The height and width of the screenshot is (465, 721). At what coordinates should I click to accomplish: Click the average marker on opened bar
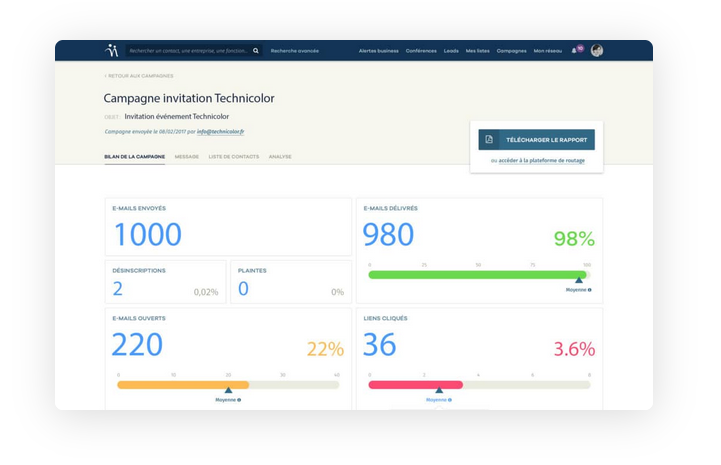228,390
